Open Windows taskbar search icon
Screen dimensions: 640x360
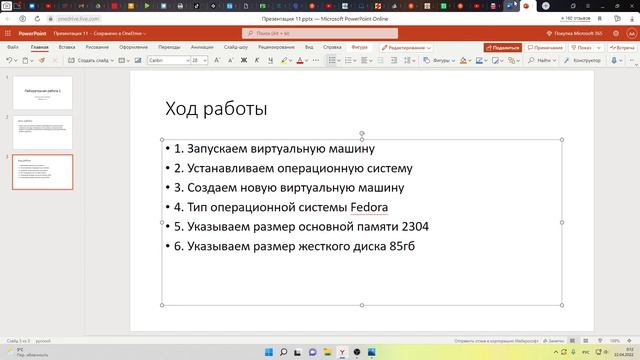coord(283,352)
